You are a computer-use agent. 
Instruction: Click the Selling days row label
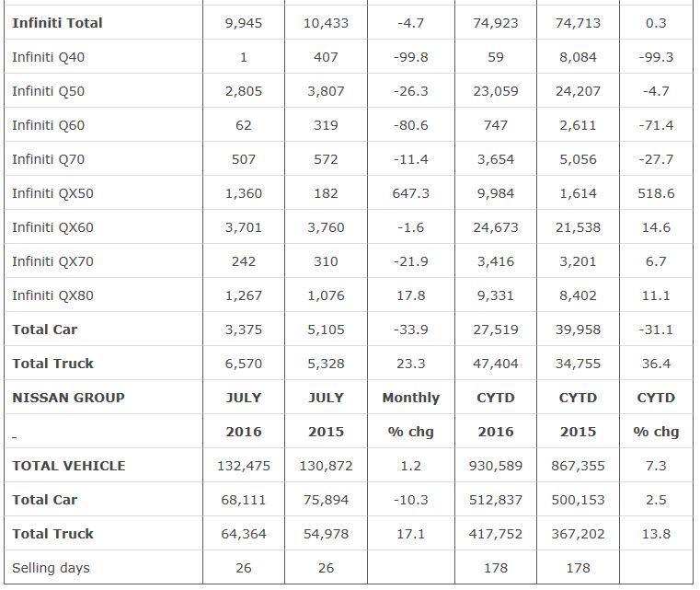point(51,568)
